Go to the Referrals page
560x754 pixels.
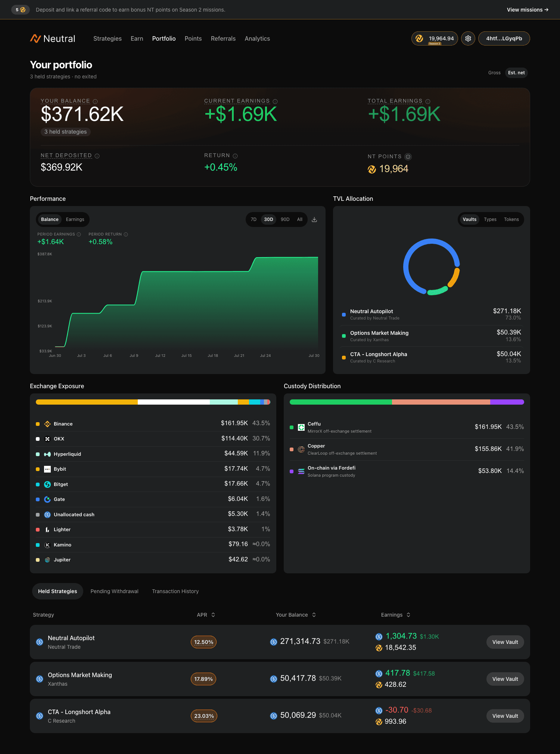[x=223, y=38]
